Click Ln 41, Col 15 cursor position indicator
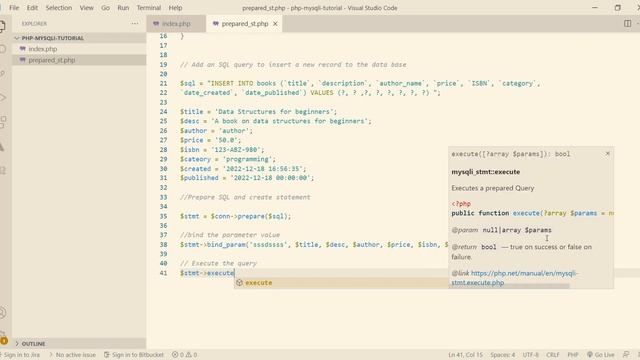 tap(465, 355)
